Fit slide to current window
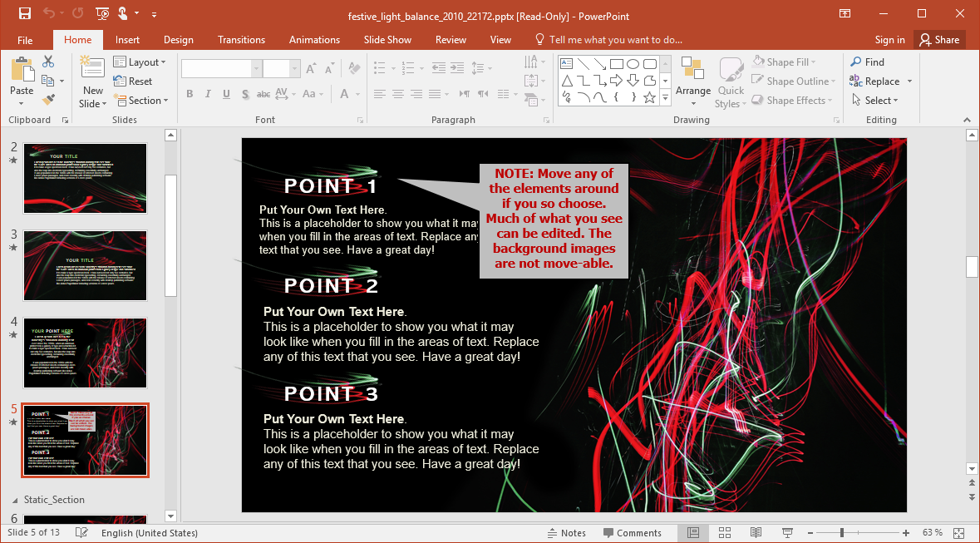The width and height of the screenshot is (980, 543). coord(958,532)
